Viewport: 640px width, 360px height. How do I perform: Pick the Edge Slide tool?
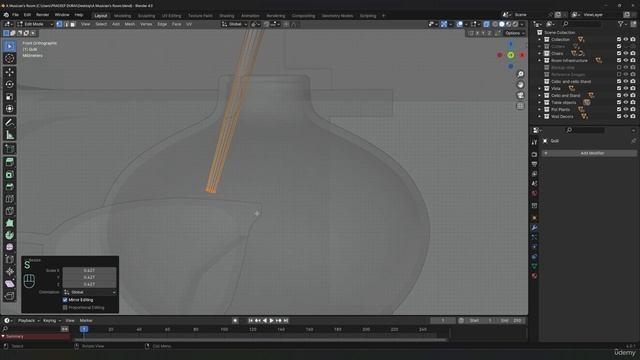(9, 259)
